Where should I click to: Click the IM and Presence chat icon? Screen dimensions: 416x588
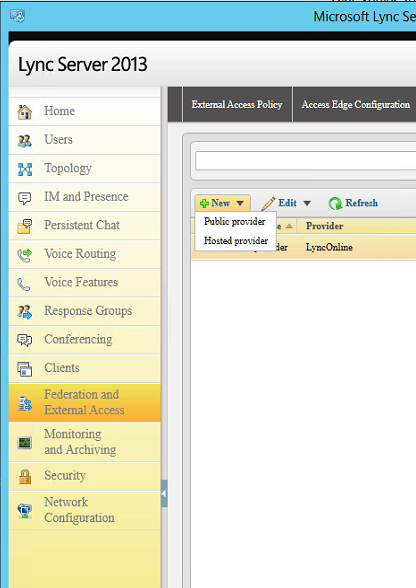pos(24,198)
